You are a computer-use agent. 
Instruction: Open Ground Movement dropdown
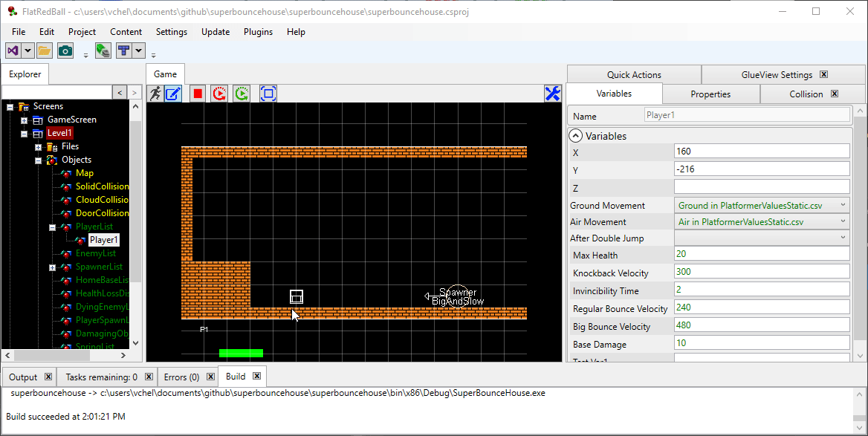tap(843, 205)
